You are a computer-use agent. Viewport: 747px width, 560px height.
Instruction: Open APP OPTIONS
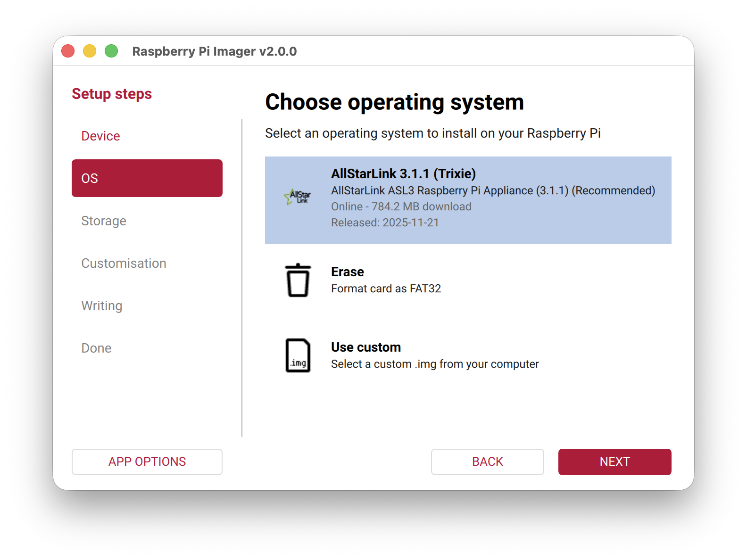coord(147,461)
